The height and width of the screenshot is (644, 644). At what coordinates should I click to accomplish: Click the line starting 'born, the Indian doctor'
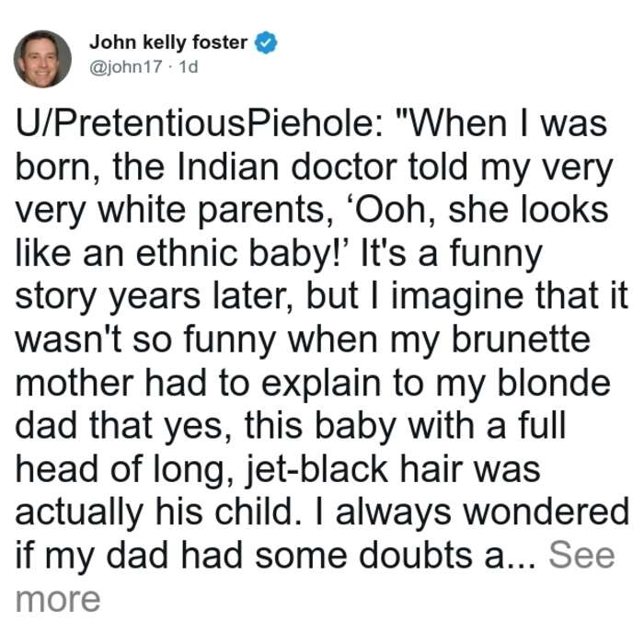(x=314, y=168)
